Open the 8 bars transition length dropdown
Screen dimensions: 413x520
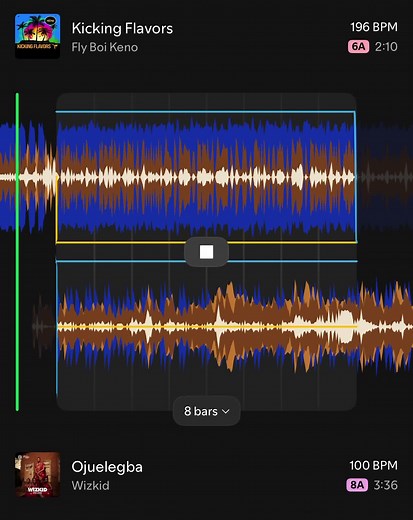pos(206,411)
